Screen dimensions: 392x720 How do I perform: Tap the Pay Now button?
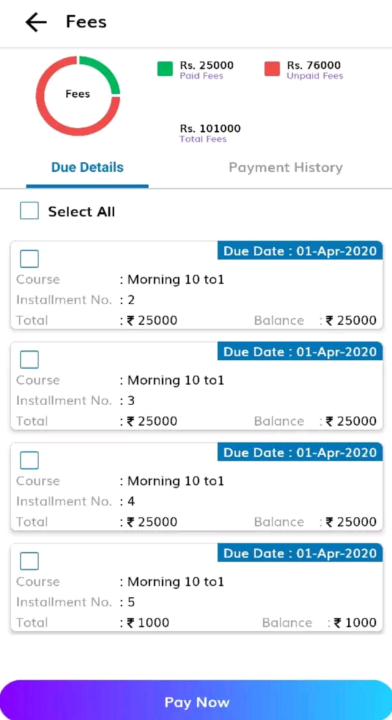[196, 701]
